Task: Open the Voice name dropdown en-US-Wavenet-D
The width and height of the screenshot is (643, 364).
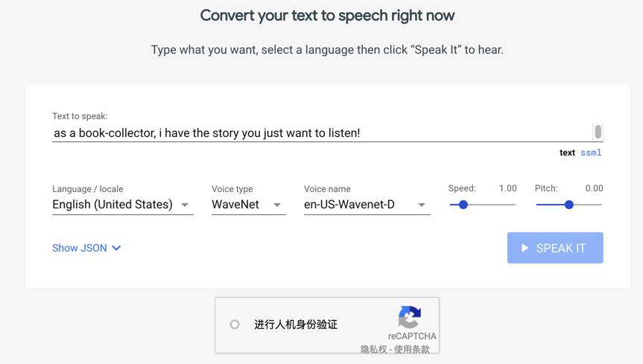Action: coord(366,205)
